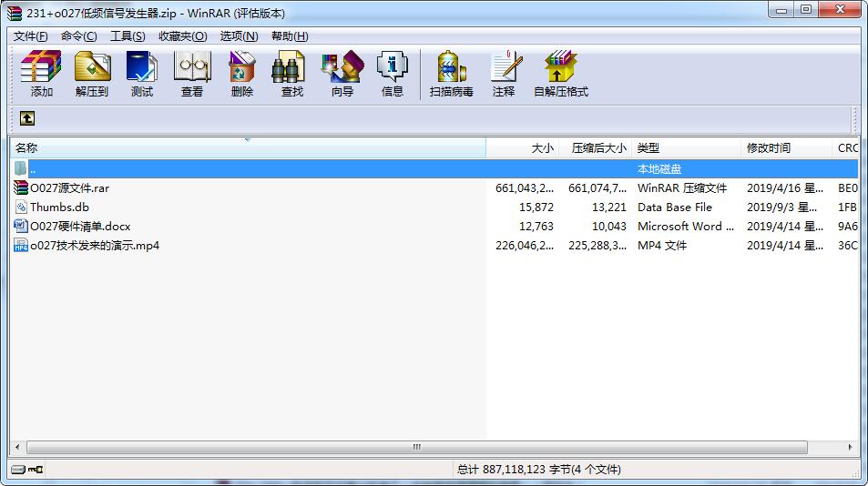Click the size value 15,872
868x486 pixels.
[x=536, y=208]
